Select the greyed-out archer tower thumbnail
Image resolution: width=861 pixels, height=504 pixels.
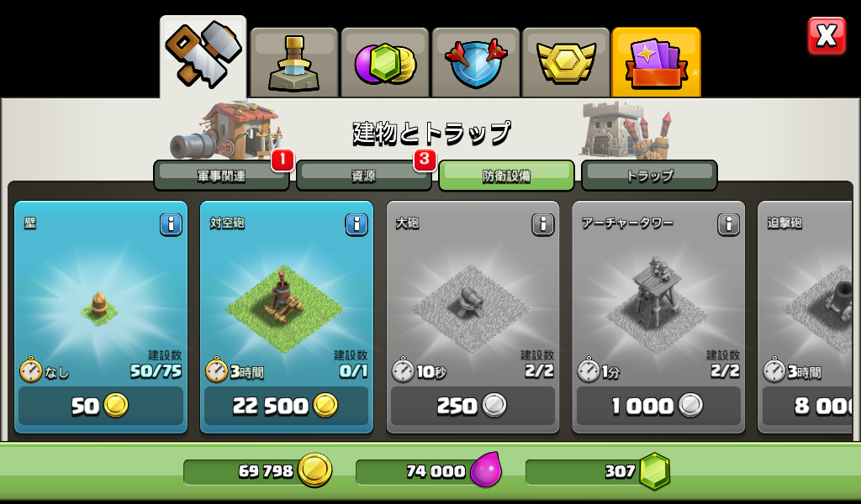point(658,299)
